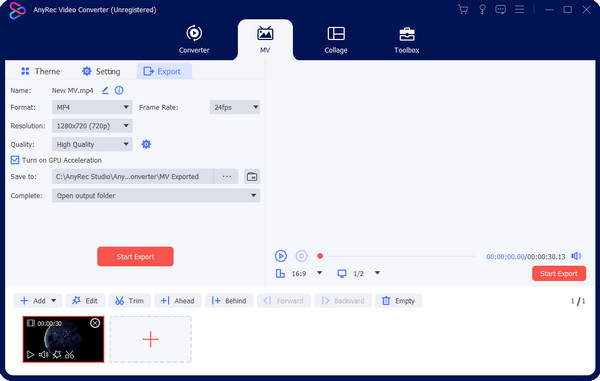Switch to the Setting tab

tap(101, 71)
